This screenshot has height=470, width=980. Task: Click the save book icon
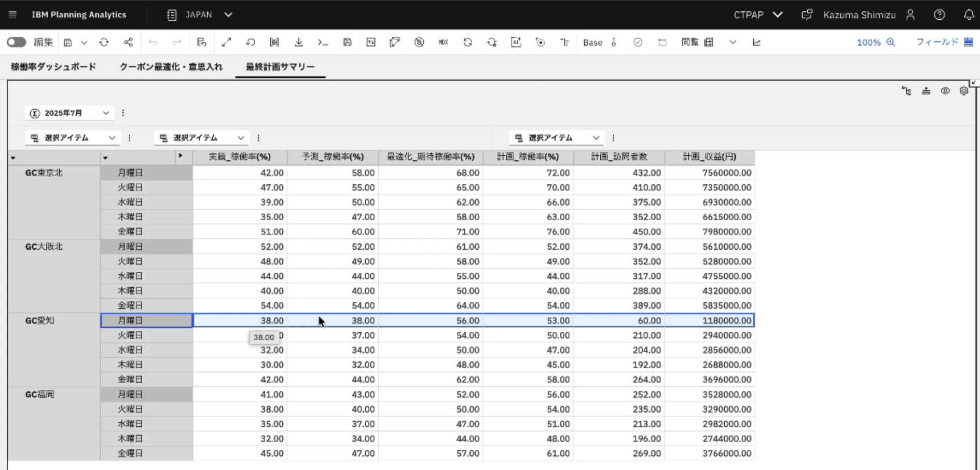(68, 43)
